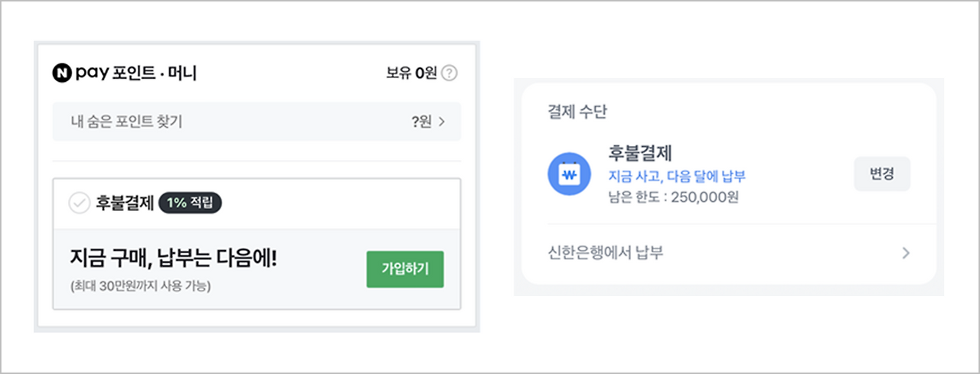Open 신한은행에서 납부 chevron arrow
This screenshot has width=980, height=374.
tap(906, 253)
